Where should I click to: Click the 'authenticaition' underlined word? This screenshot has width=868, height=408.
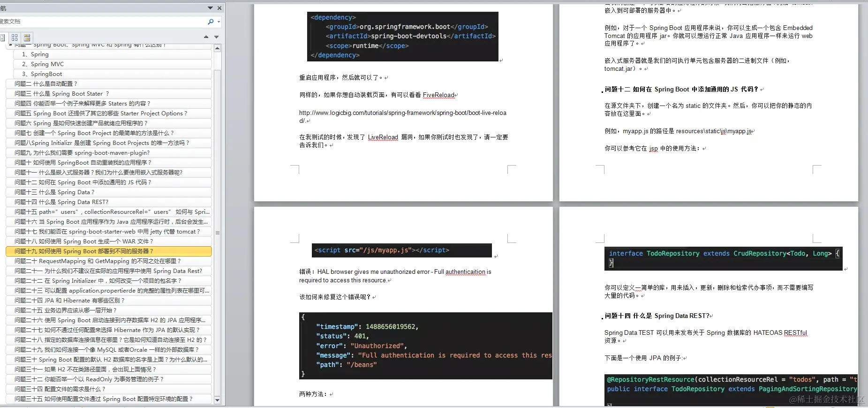click(x=465, y=272)
